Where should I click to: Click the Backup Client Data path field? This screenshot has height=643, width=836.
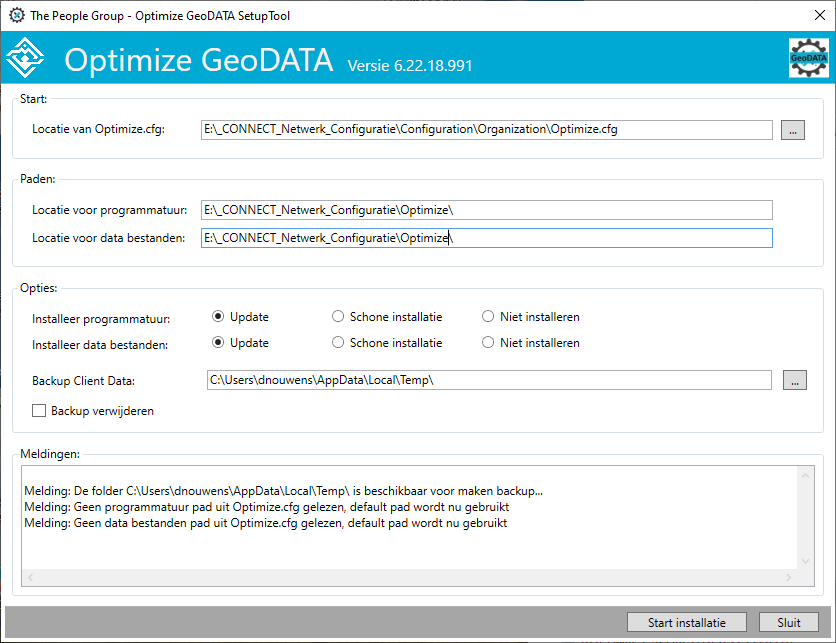(x=489, y=380)
